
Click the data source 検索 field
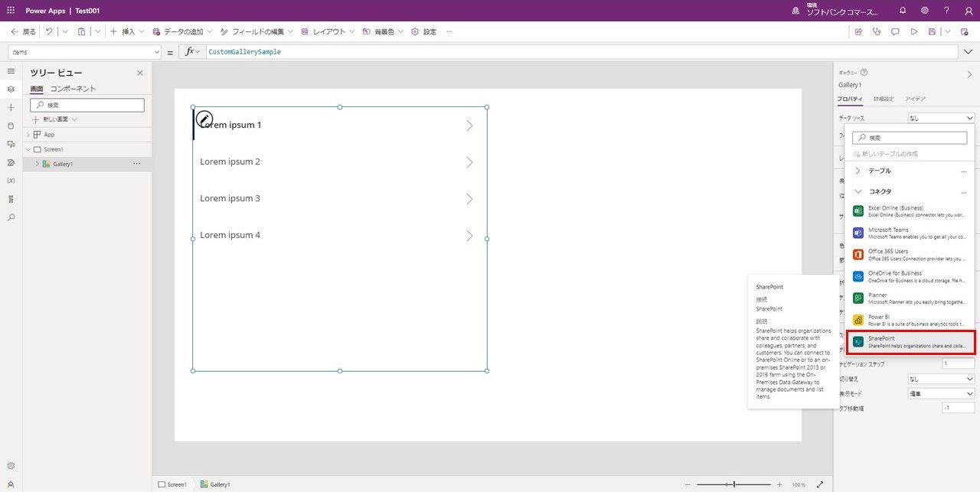point(910,138)
